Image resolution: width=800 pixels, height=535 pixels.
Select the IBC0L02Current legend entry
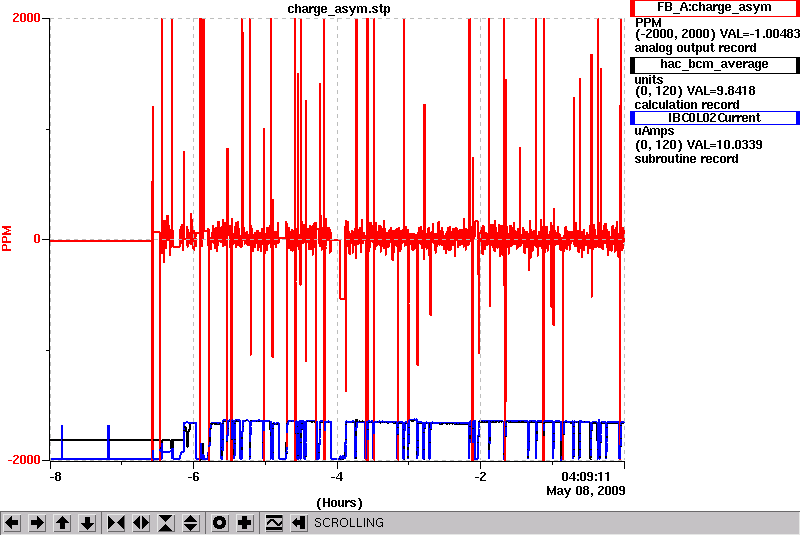click(x=714, y=118)
